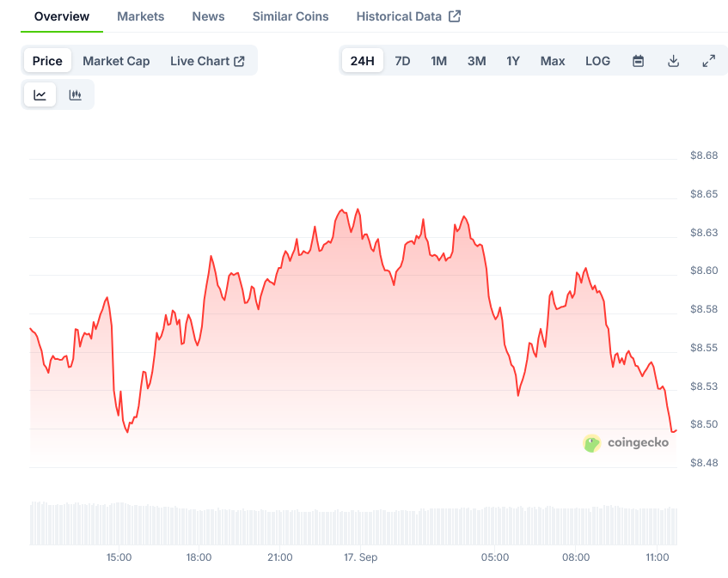Click the last price point on the line
The height and width of the screenshot is (578, 728).
click(x=676, y=430)
